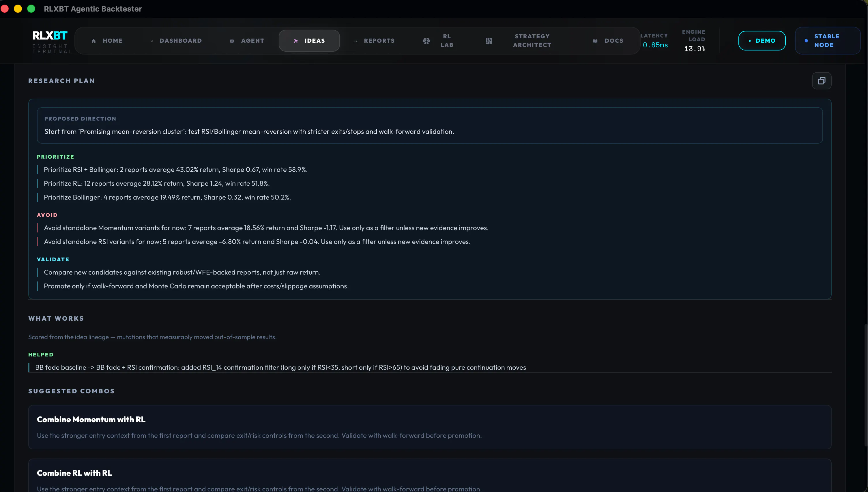Viewport: 868px width, 492px height.
Task: Click the Home house icon
Action: [x=93, y=41]
